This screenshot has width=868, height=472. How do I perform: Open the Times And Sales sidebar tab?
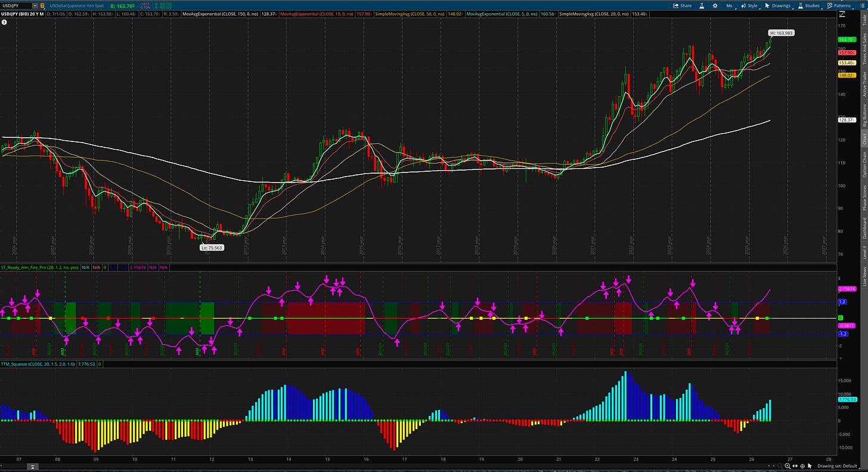[864, 49]
